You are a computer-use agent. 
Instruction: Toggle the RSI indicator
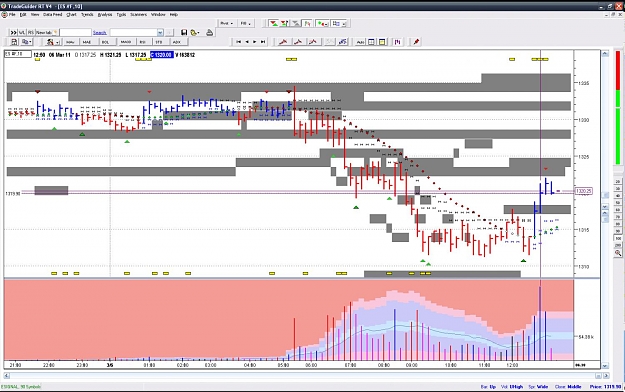click(x=143, y=42)
